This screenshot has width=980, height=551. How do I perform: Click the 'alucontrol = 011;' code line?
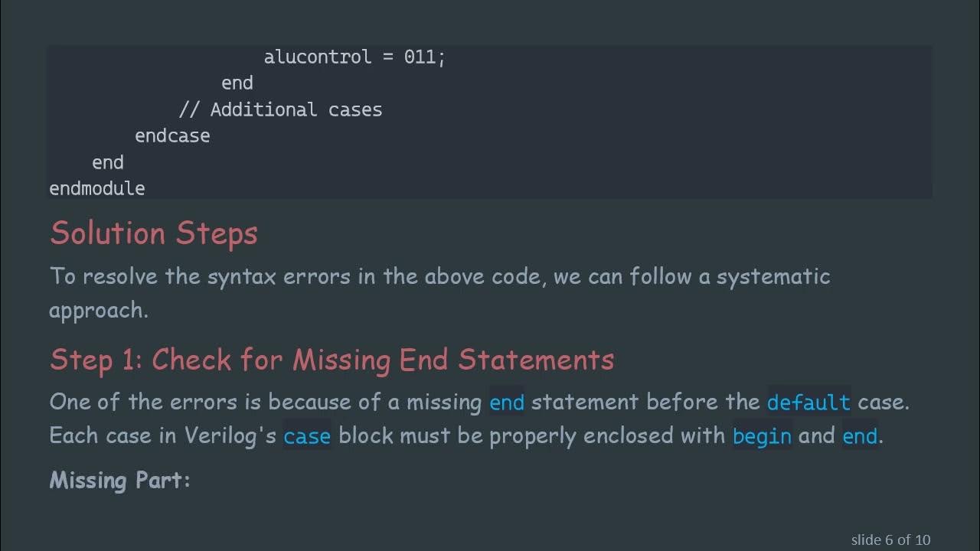(354, 57)
